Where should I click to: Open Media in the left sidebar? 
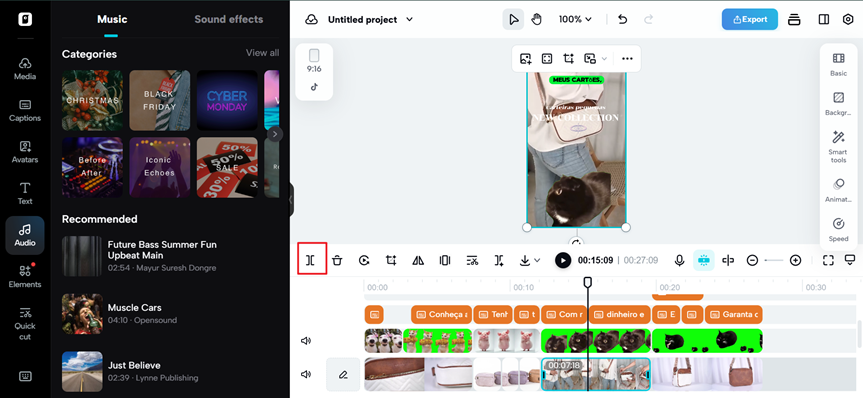coord(25,69)
